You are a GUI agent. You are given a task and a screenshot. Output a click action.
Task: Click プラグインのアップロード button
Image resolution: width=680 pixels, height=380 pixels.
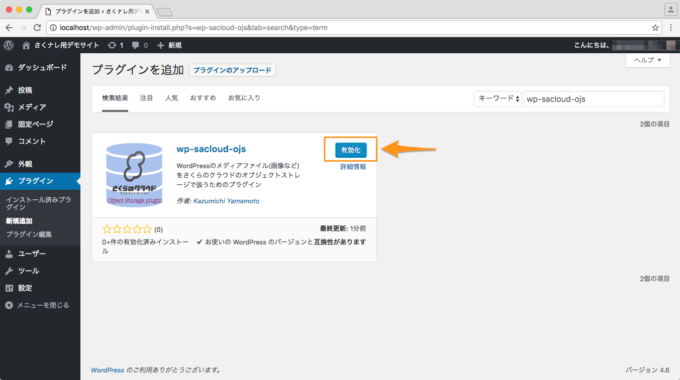(232, 70)
